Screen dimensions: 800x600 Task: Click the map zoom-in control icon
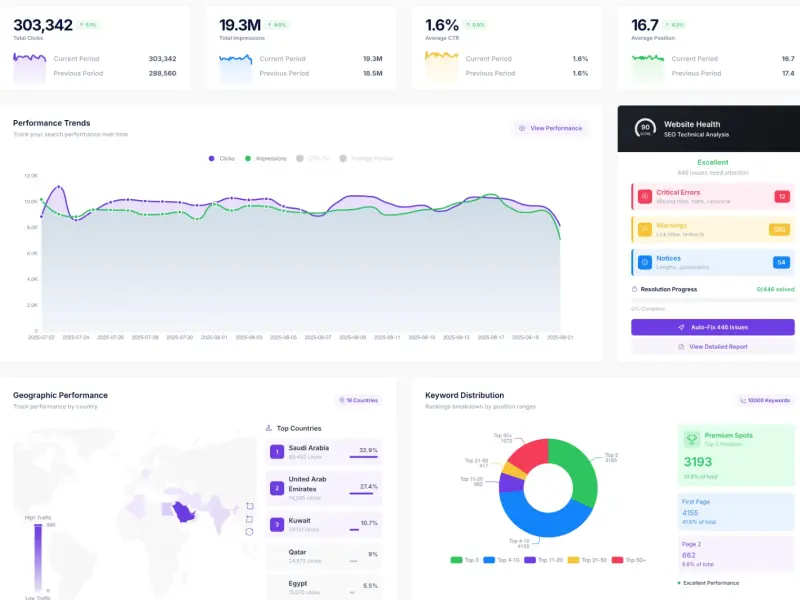[249, 506]
